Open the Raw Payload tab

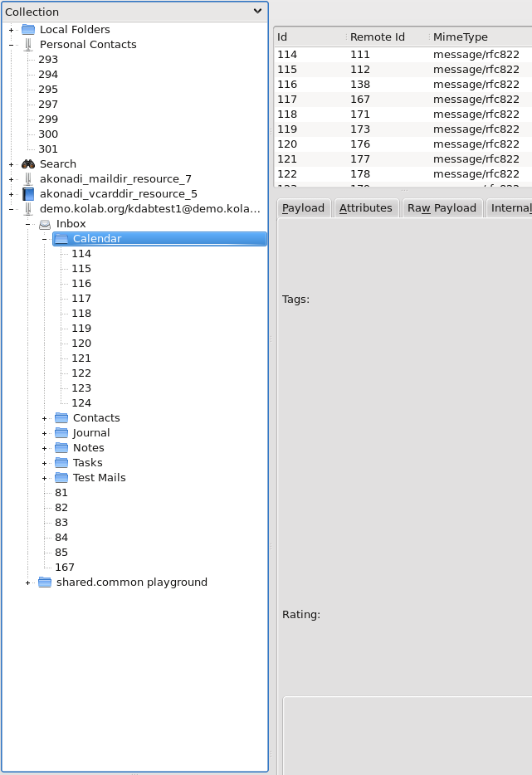(442, 208)
